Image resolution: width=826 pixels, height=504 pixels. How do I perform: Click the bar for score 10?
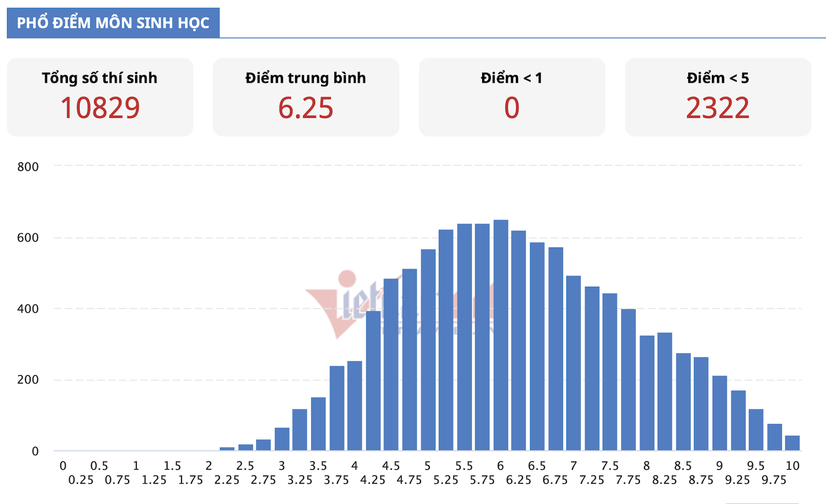pos(792,443)
